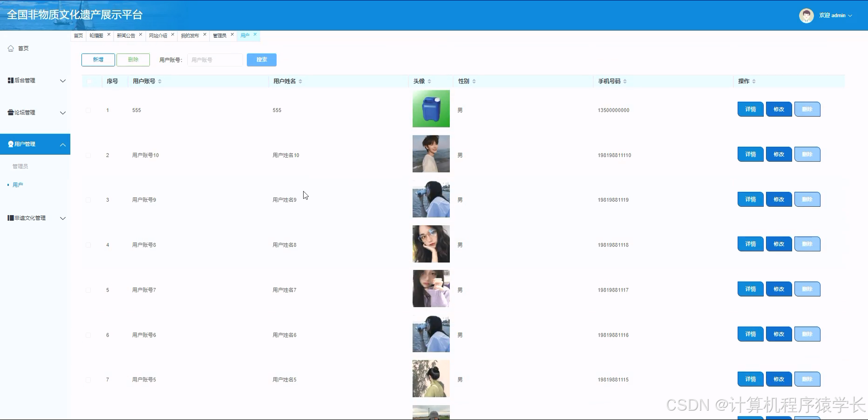Select the 后台管理 sidebar icon

pos(10,80)
